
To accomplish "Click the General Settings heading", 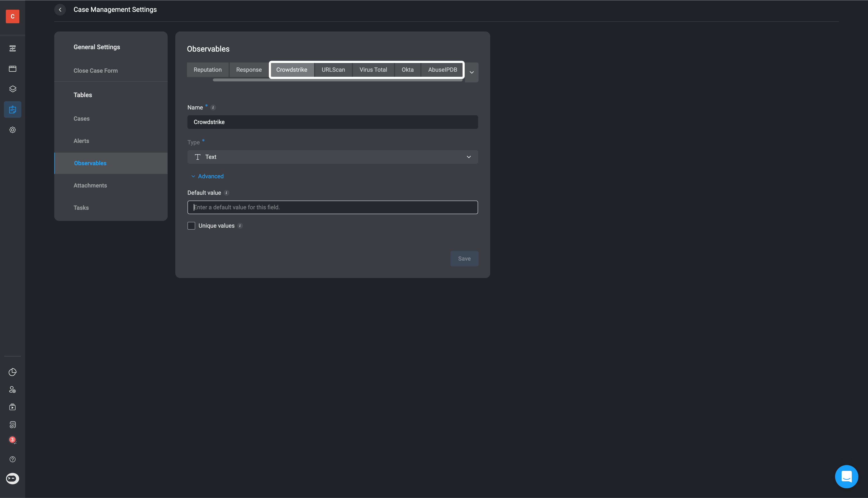I will 97,47.
